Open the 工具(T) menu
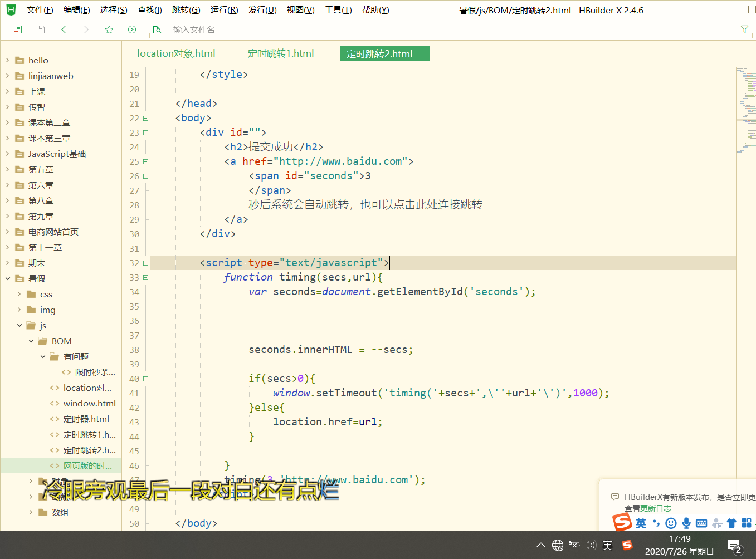 338,10
